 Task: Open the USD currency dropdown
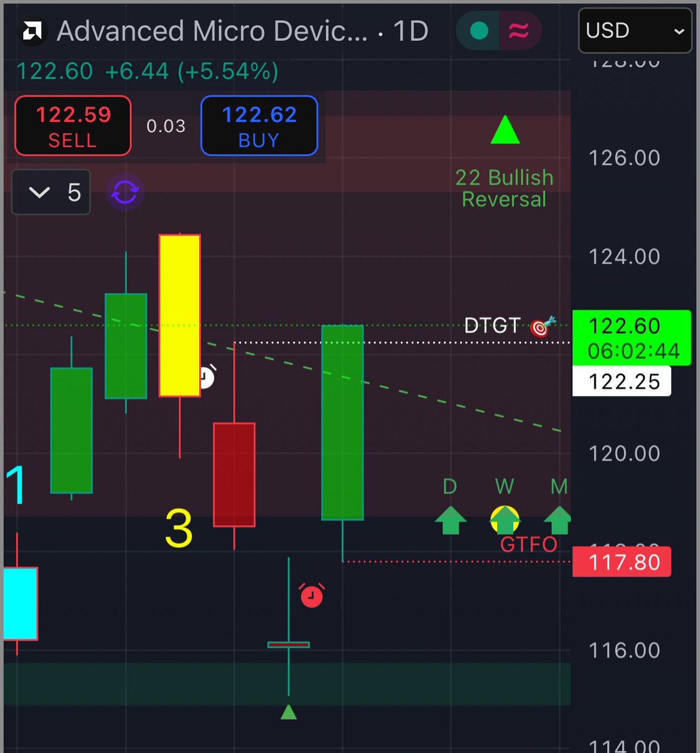[x=635, y=30]
